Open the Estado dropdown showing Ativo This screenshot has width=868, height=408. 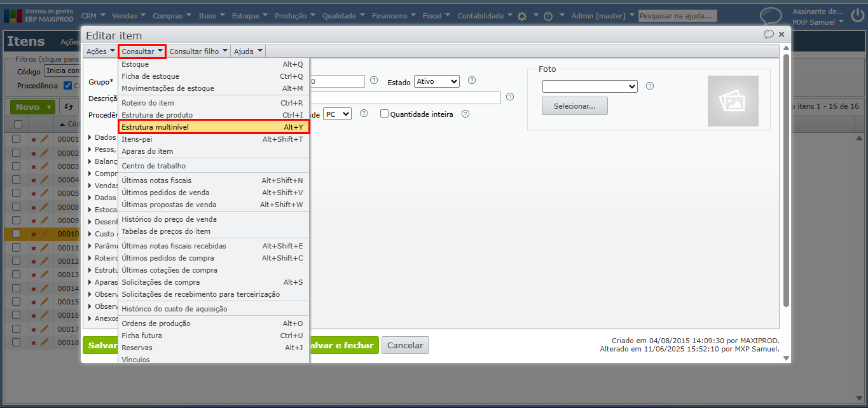[x=436, y=81]
